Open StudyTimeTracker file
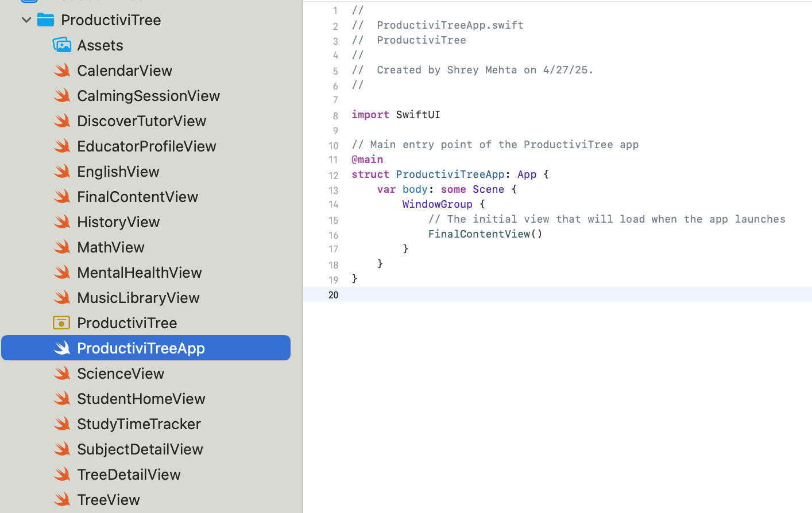This screenshot has height=513, width=812. pos(139,423)
